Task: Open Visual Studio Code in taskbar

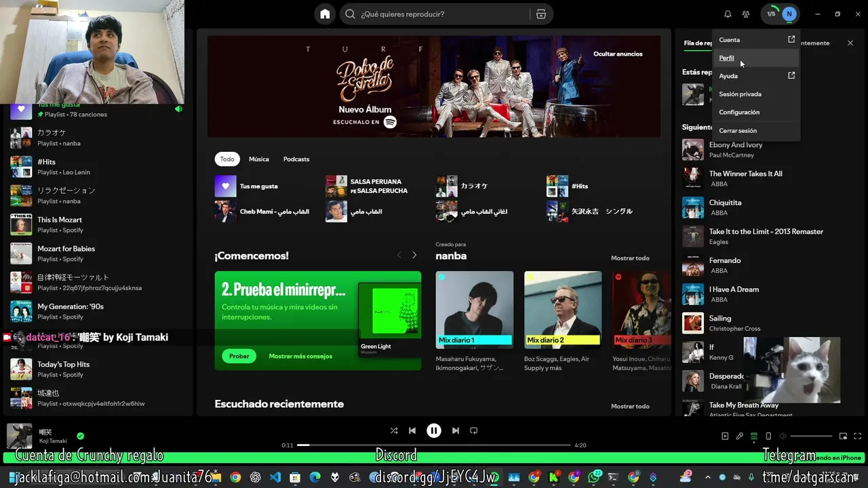Action: [x=275, y=477]
